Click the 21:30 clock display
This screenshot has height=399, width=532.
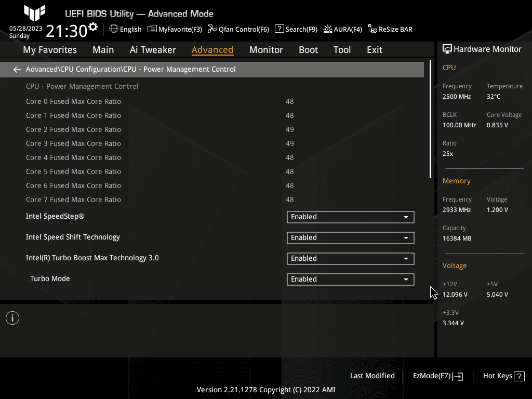click(x=66, y=31)
